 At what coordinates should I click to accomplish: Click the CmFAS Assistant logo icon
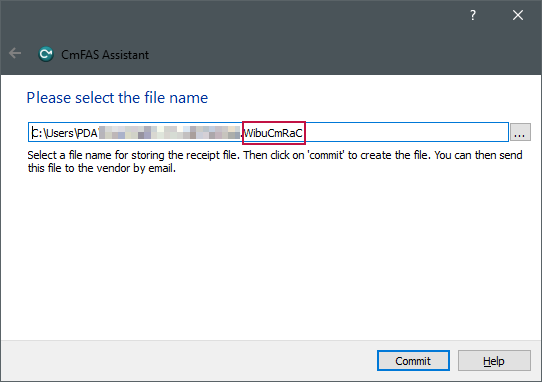(46, 54)
